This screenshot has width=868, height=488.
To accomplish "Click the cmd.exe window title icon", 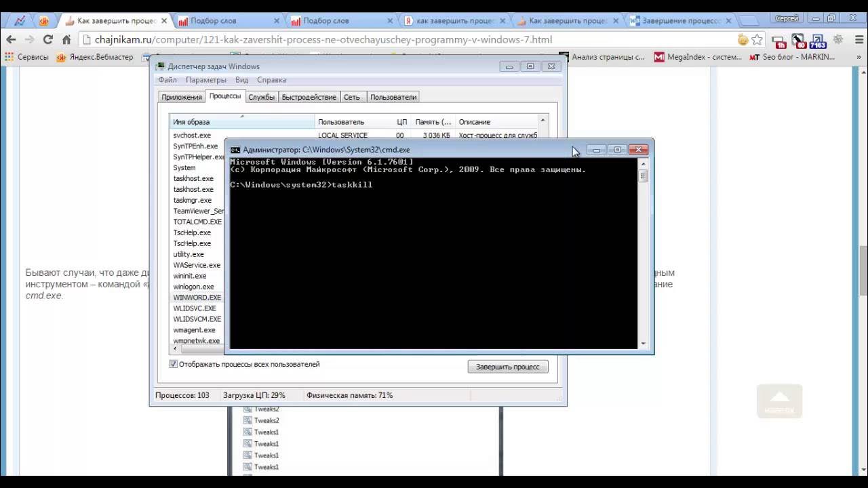I will point(235,150).
